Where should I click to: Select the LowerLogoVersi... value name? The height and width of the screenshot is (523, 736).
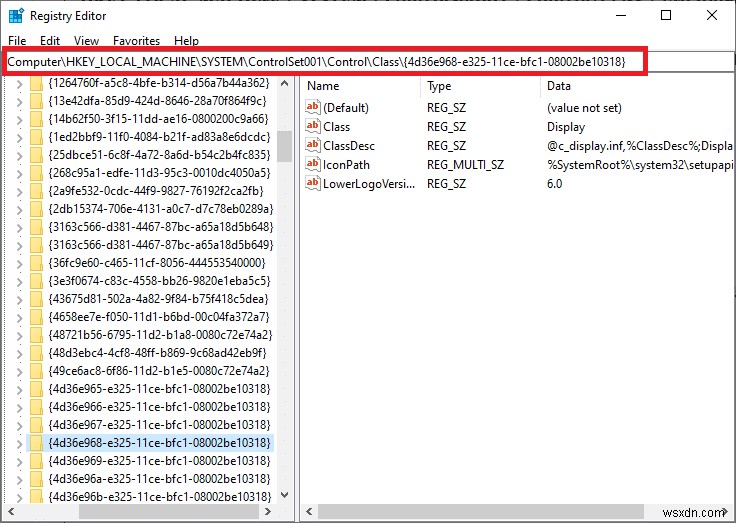369,184
